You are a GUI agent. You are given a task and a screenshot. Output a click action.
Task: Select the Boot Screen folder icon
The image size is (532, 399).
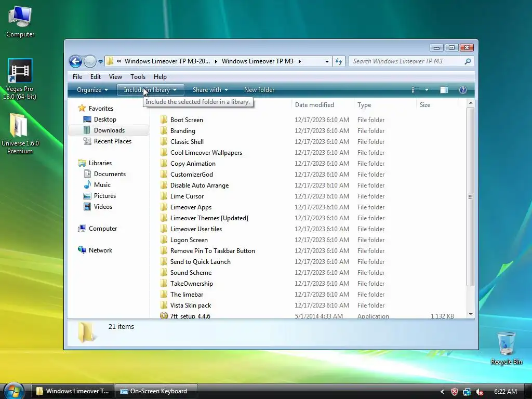[164, 119]
